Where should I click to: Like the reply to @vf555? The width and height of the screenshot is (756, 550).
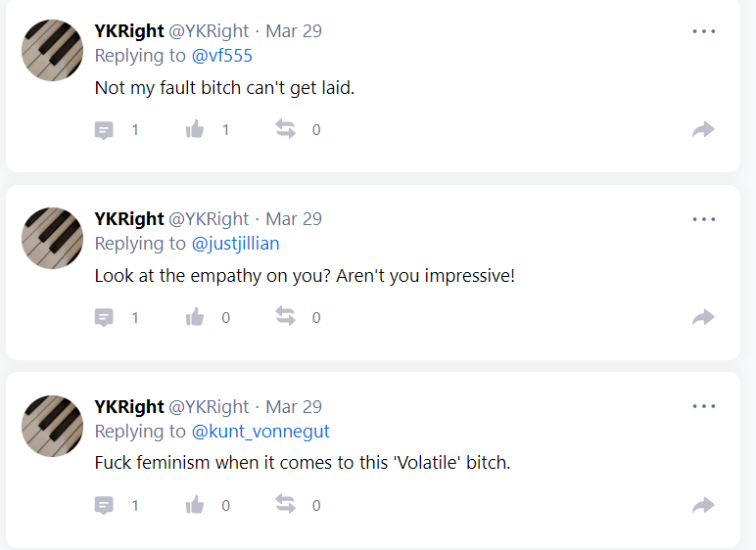(195, 129)
